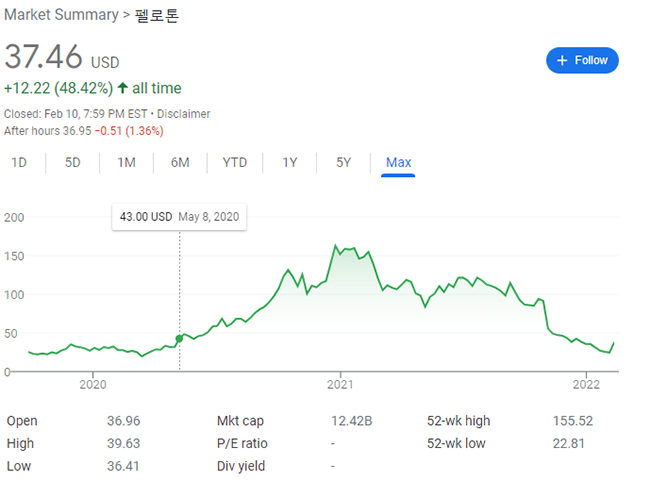Show the YTD chart range

pos(235,163)
